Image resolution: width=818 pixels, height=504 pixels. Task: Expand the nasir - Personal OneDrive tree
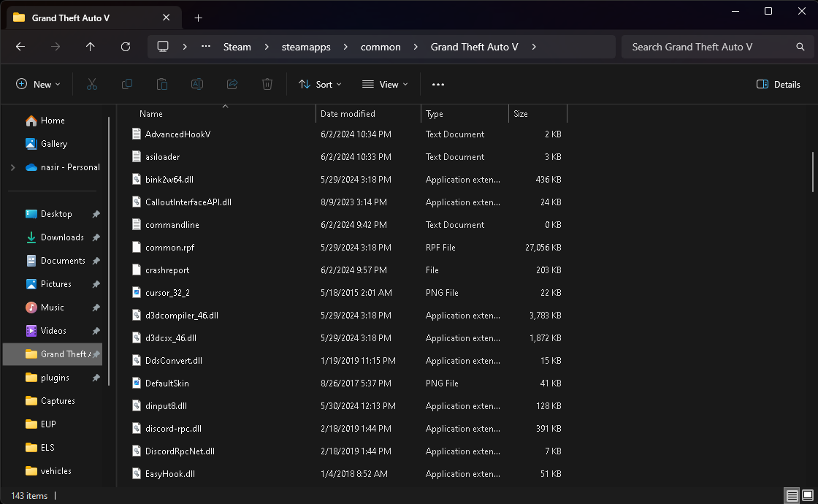12,167
